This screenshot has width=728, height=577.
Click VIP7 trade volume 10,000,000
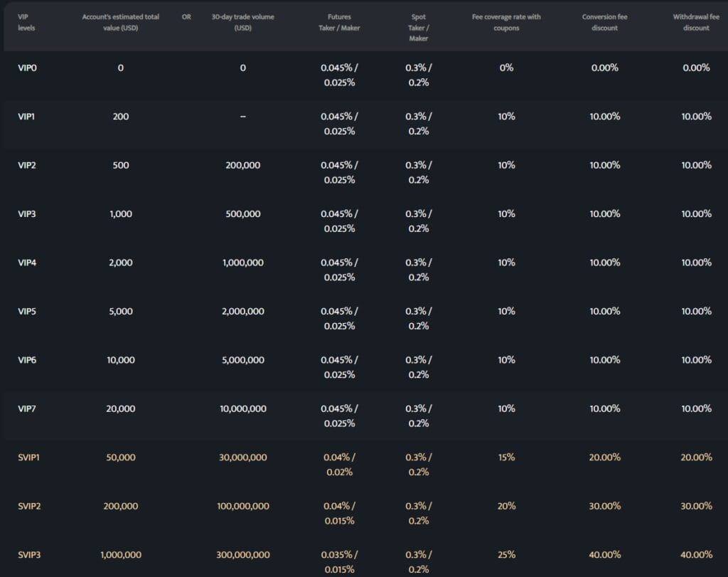click(243, 409)
